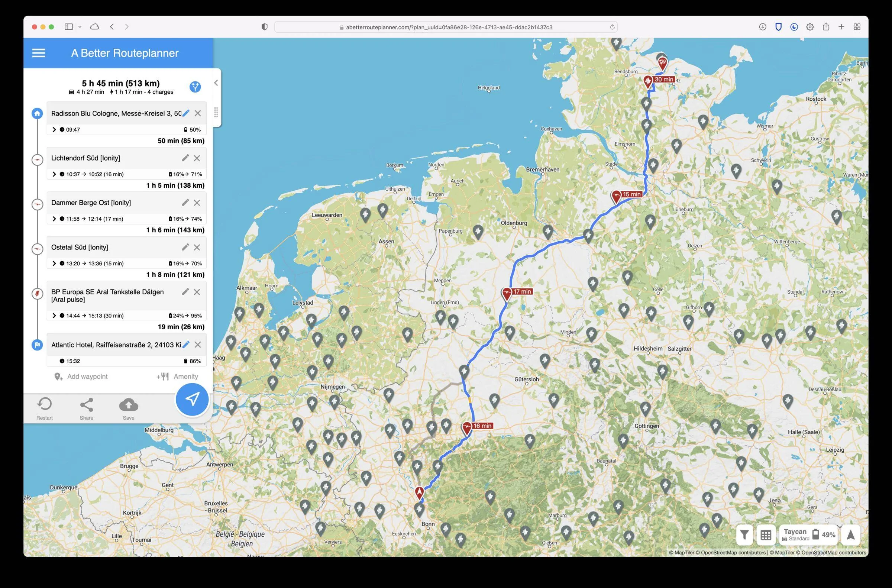892x588 pixels.
Task: Expand BP Europa Aral stop details
Action: pos(54,316)
